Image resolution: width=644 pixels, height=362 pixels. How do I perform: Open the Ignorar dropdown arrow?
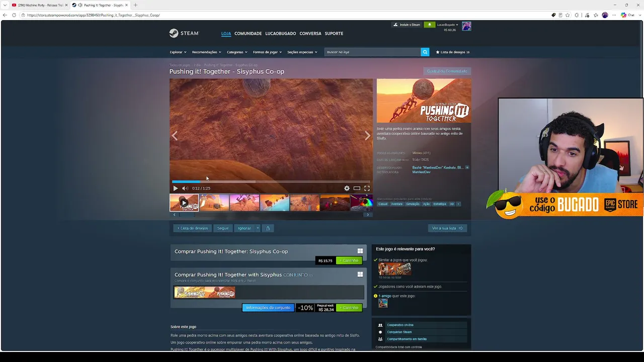258,228
